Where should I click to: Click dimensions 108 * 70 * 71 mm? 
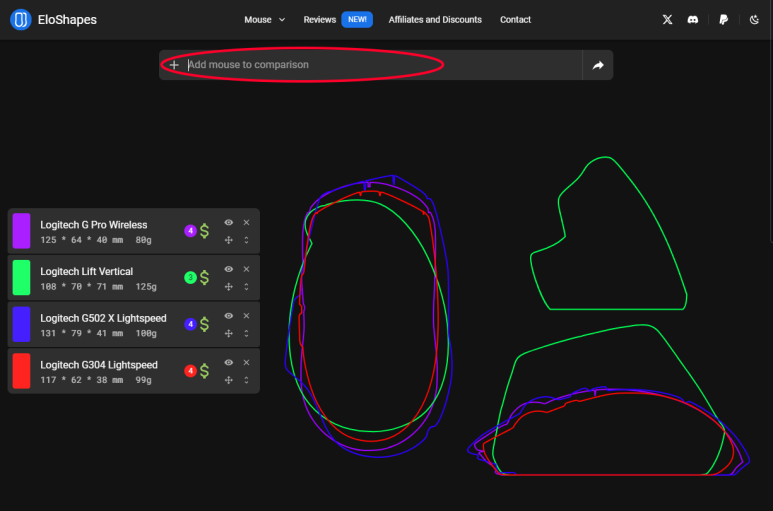82,287
